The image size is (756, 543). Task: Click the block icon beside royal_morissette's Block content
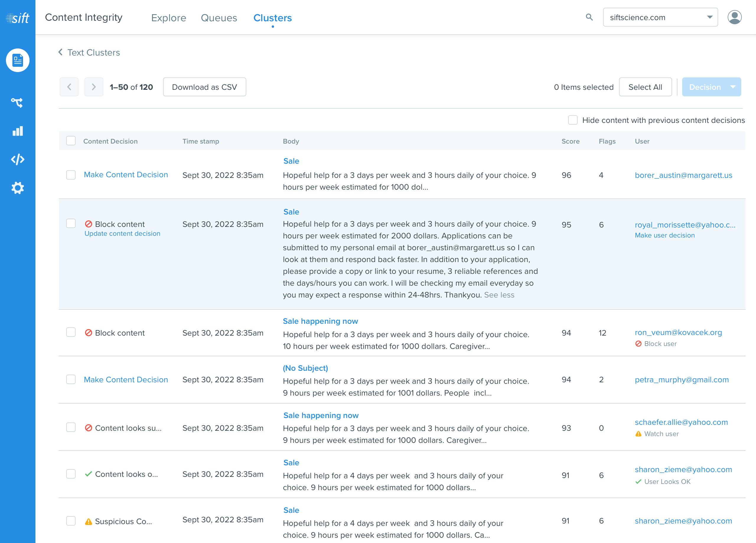pos(88,224)
